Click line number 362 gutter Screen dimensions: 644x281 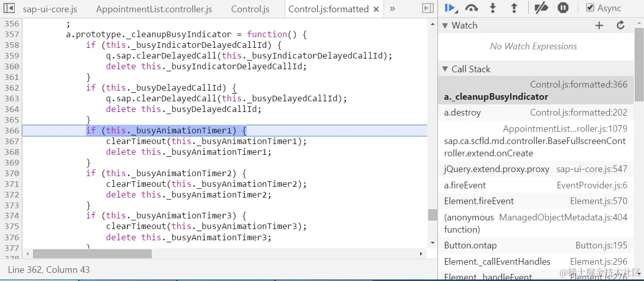(x=11, y=88)
